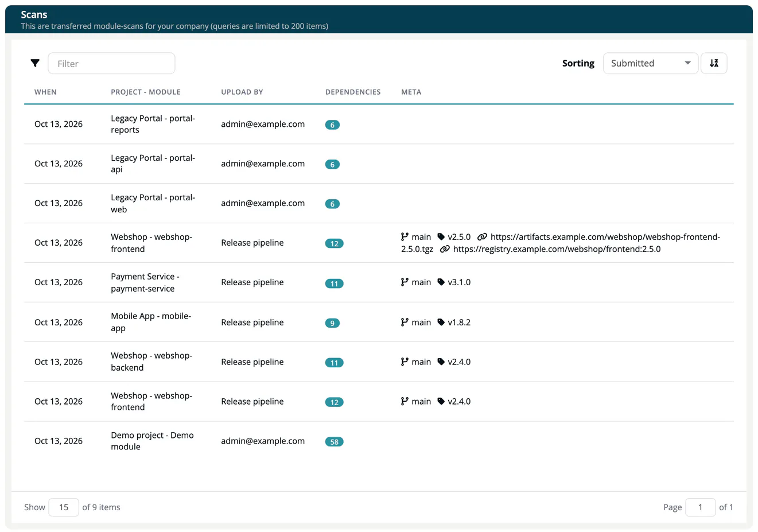Click the tag icon next to v2.5.0

441,236
